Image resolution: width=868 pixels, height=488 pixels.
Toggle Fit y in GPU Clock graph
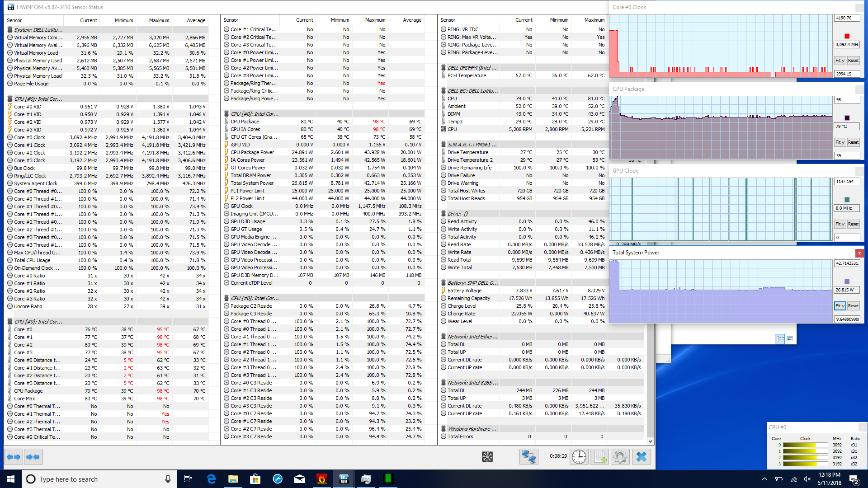pyautogui.click(x=840, y=224)
